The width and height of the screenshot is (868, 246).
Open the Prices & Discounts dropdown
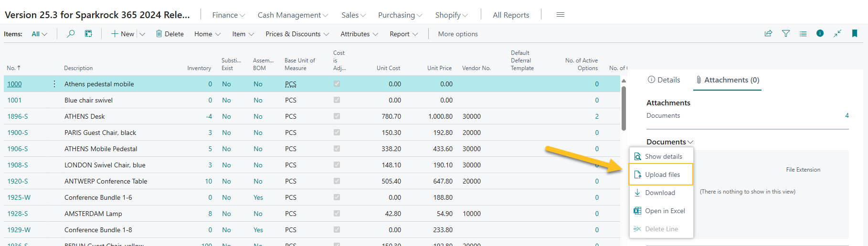tap(297, 34)
